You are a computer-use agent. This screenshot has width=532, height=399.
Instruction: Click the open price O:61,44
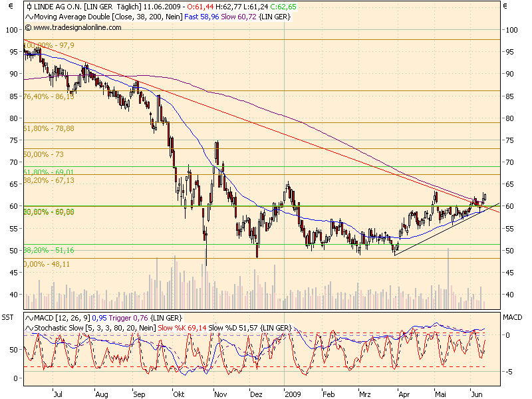(200, 7)
